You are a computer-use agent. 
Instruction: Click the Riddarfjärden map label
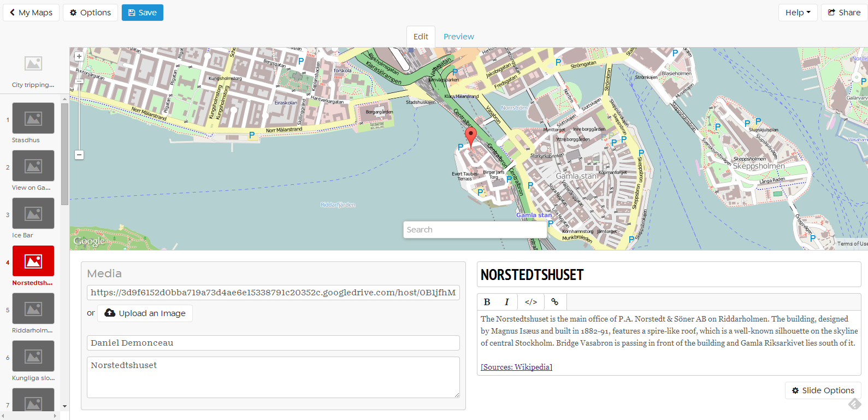coord(338,205)
